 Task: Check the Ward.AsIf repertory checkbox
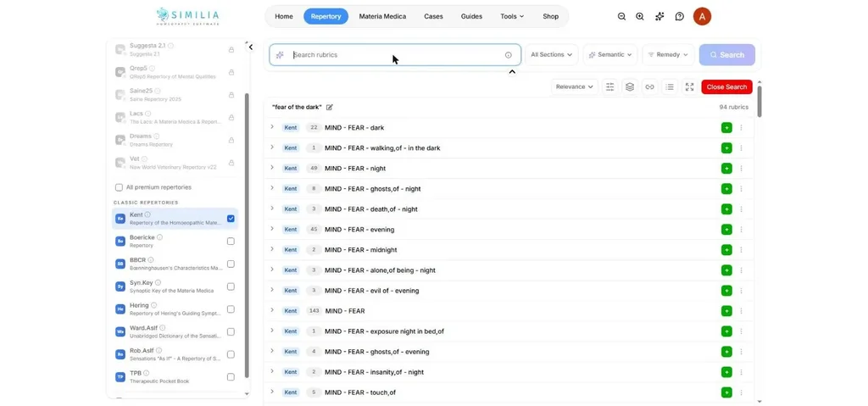click(231, 331)
